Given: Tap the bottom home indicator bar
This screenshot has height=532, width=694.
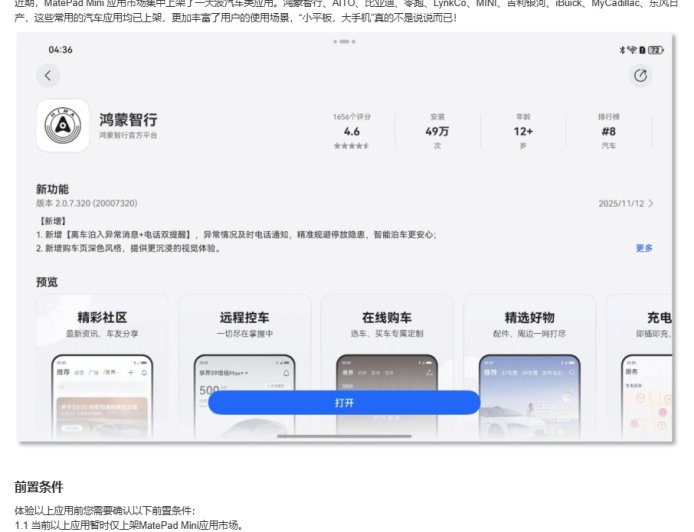Looking at the screenshot, I should click(x=344, y=436).
